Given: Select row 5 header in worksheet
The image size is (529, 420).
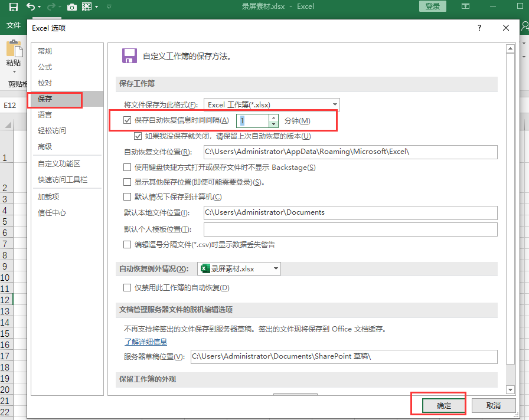Looking at the screenshot, I should click(6, 221).
